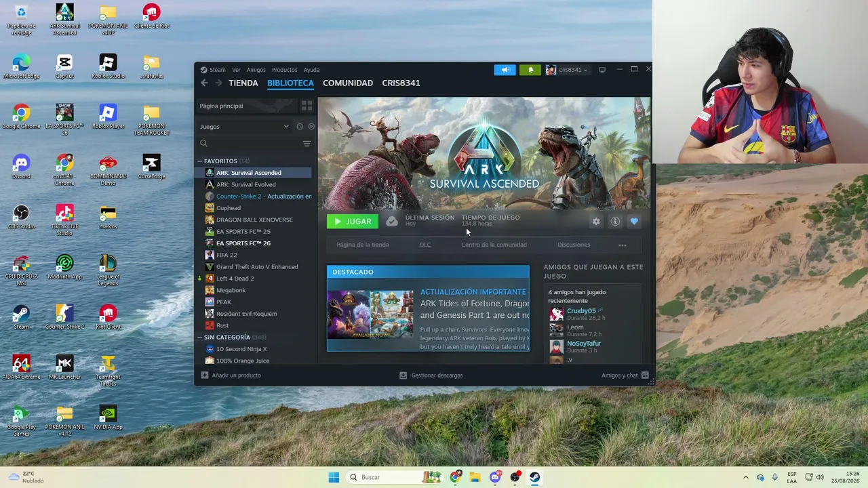This screenshot has width=868, height=488.
Task: Open the CRIS8341 profile tab
Action: (401, 83)
